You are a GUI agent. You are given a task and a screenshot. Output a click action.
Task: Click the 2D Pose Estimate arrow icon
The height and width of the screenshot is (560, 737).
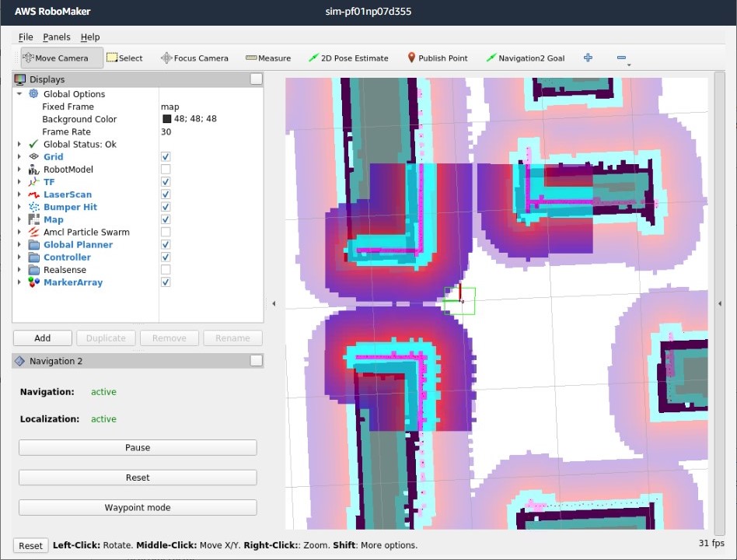[x=313, y=58]
